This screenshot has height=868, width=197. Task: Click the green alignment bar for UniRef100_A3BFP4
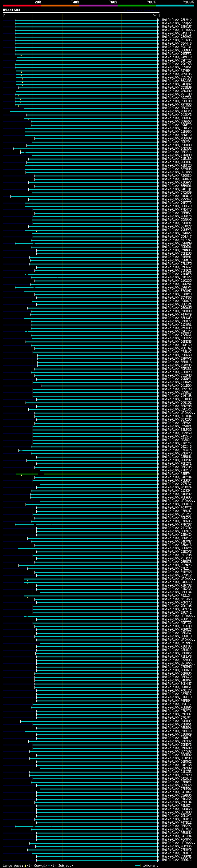pos(87,474)
